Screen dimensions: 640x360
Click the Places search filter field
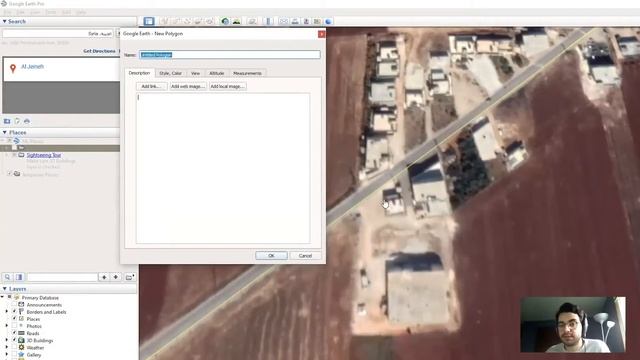(62, 277)
